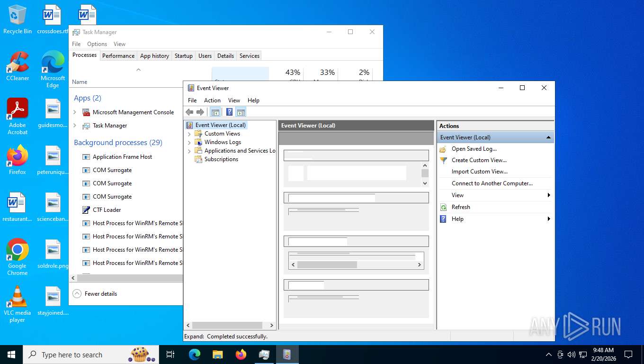Click the green Refresh icon in Actions

pyautogui.click(x=443, y=207)
